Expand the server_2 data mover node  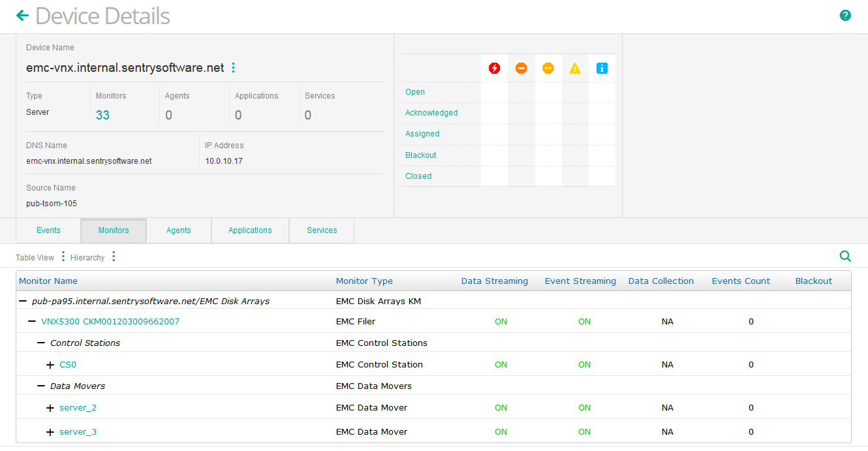point(50,407)
